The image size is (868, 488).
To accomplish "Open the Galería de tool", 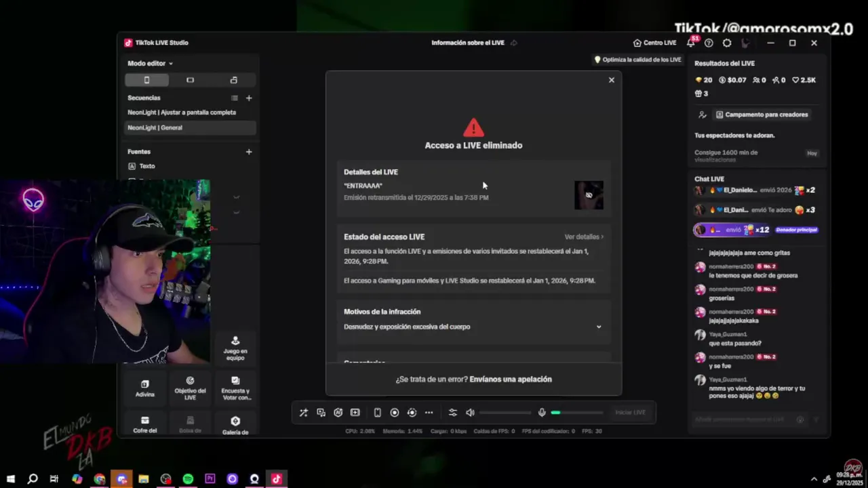I will 235,424.
